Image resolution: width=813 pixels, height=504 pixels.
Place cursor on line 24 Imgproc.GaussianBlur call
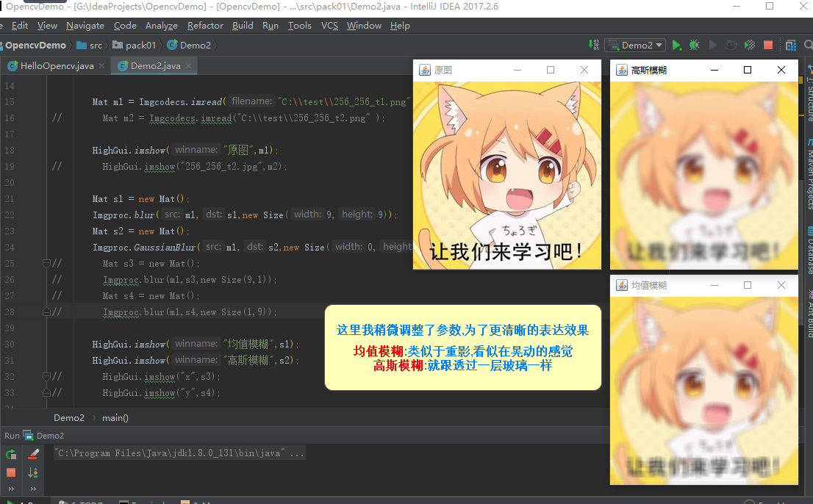click(253, 247)
